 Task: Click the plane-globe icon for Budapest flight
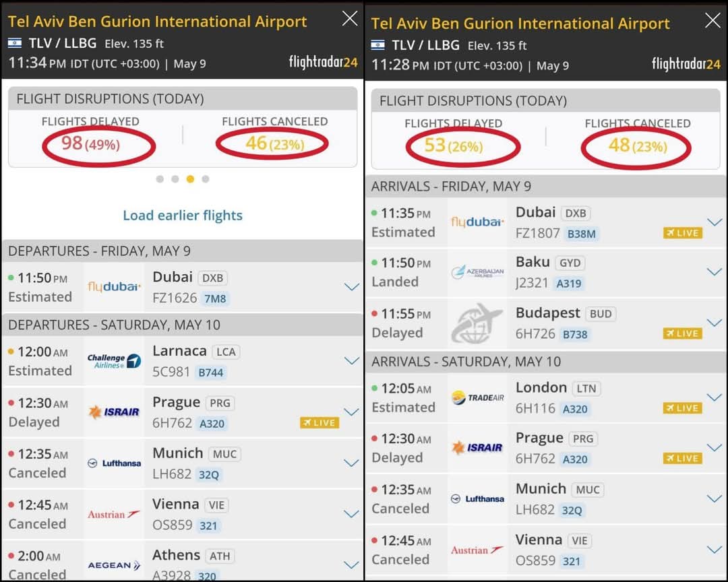point(477,323)
